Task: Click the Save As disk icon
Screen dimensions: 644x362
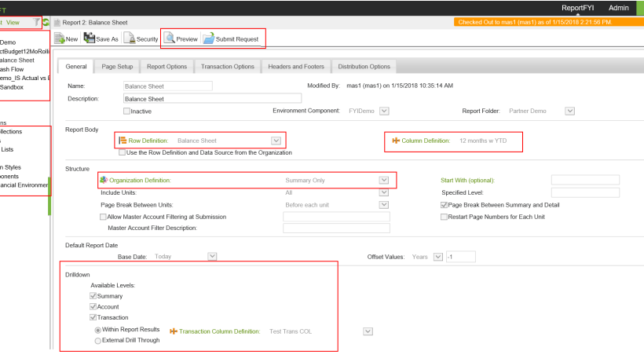Action: (x=89, y=38)
